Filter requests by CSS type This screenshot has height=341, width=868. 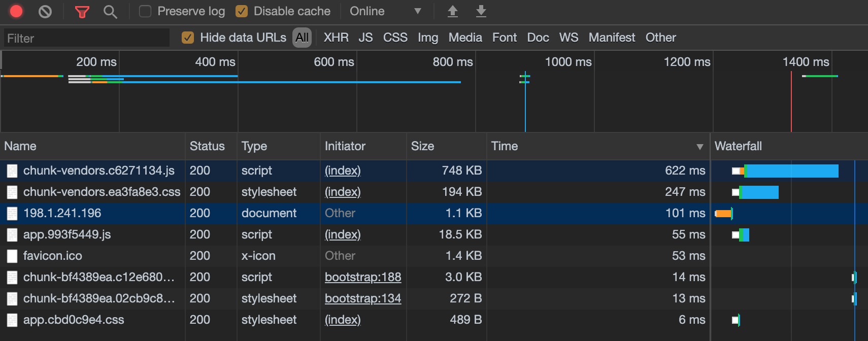click(x=395, y=38)
